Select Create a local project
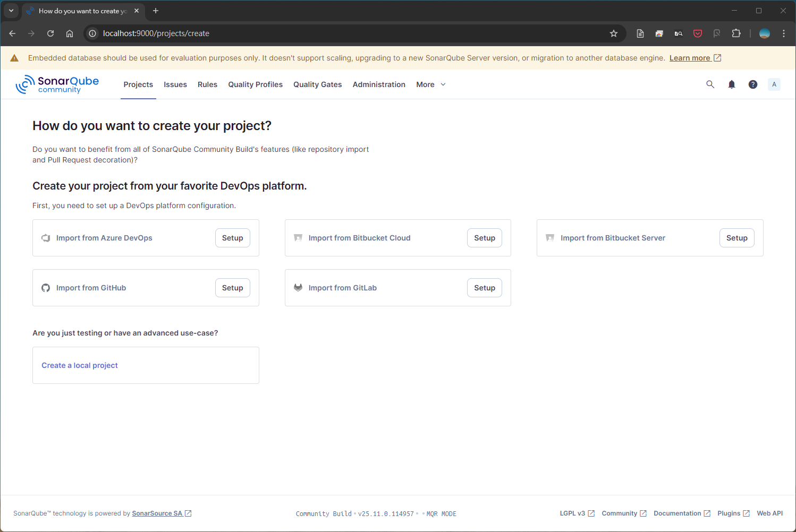The height and width of the screenshot is (532, 796). tap(80, 365)
